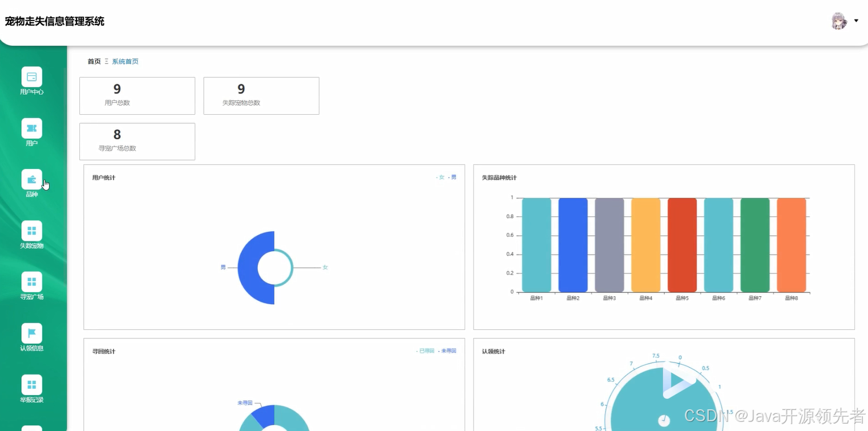Image resolution: width=868 pixels, height=431 pixels.
Task: Toggle the 女 legend in 用户统计
Action: coord(440,178)
